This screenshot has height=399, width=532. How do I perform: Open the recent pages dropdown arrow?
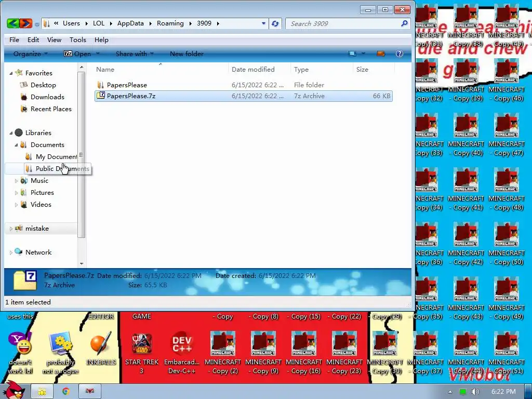(x=37, y=24)
